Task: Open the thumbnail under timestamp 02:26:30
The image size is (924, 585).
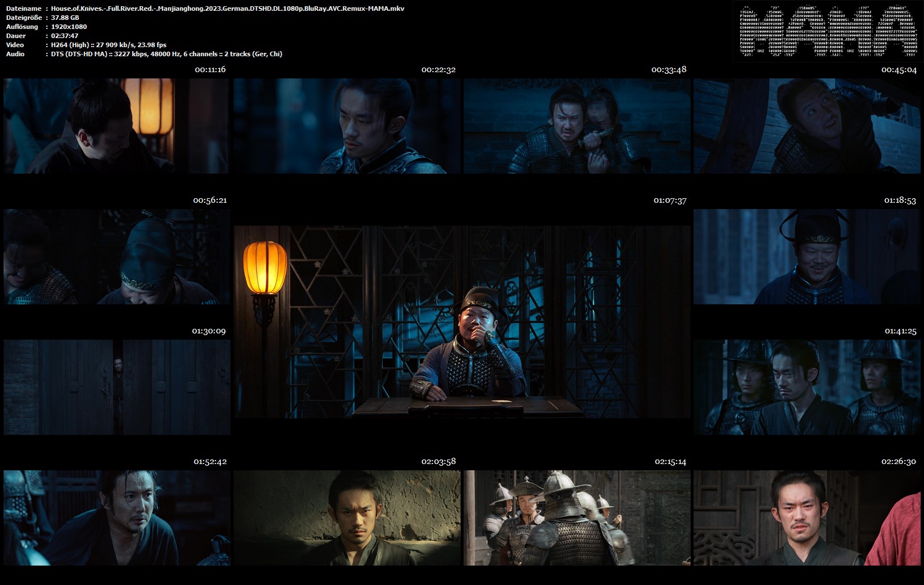Action: [x=807, y=518]
